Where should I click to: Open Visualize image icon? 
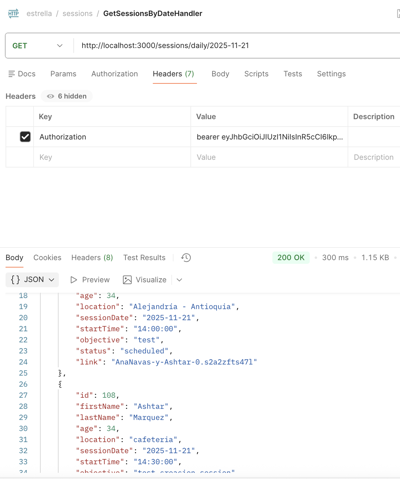(x=127, y=280)
